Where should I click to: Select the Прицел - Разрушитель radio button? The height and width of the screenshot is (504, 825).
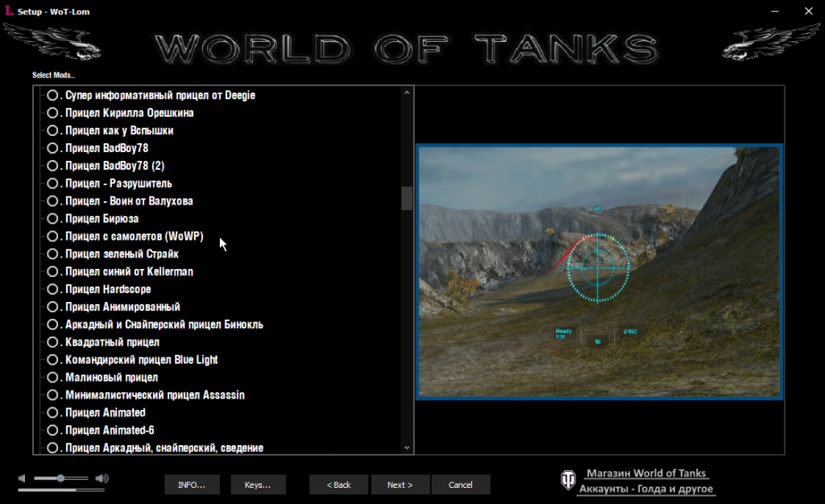52,184
